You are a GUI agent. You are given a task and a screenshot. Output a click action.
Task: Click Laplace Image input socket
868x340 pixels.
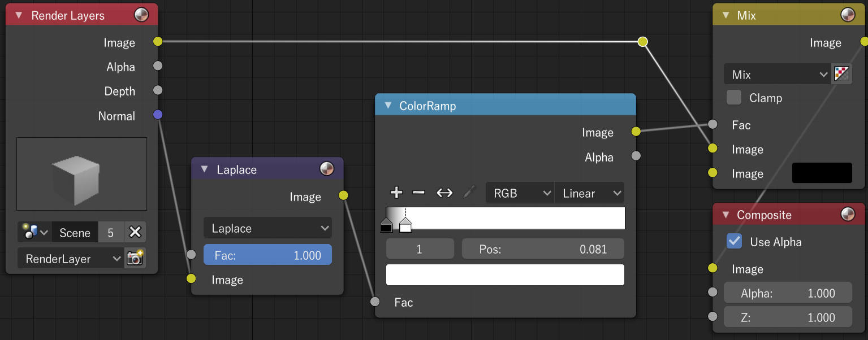pyautogui.click(x=191, y=278)
